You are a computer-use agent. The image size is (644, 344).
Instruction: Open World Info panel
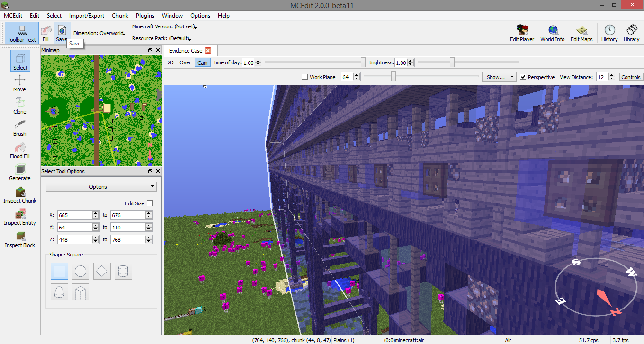[x=553, y=33]
